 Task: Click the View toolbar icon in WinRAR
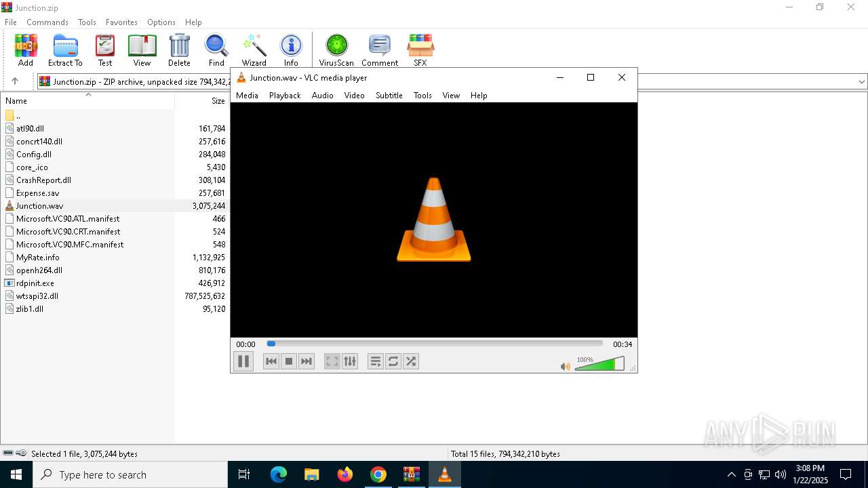point(142,51)
